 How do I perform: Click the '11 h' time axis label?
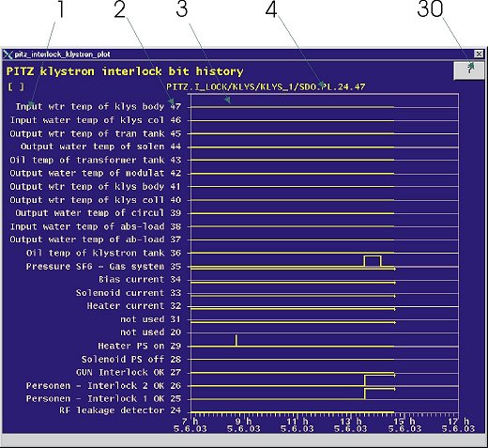[297, 421]
